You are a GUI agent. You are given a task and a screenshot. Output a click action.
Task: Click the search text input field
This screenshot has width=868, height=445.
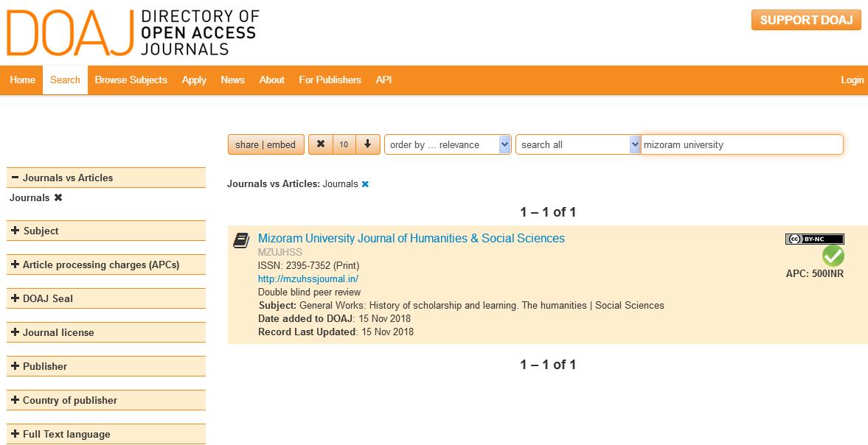(x=740, y=144)
